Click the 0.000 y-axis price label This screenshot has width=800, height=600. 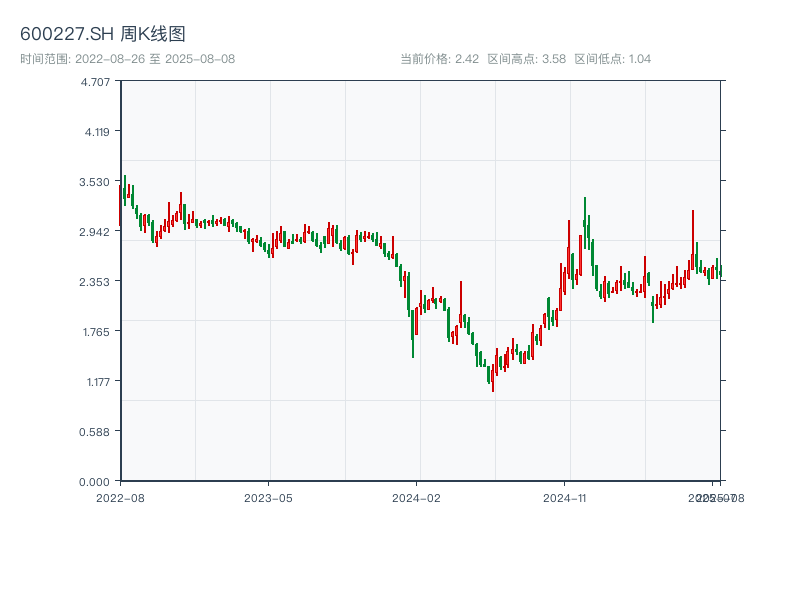click(x=96, y=481)
